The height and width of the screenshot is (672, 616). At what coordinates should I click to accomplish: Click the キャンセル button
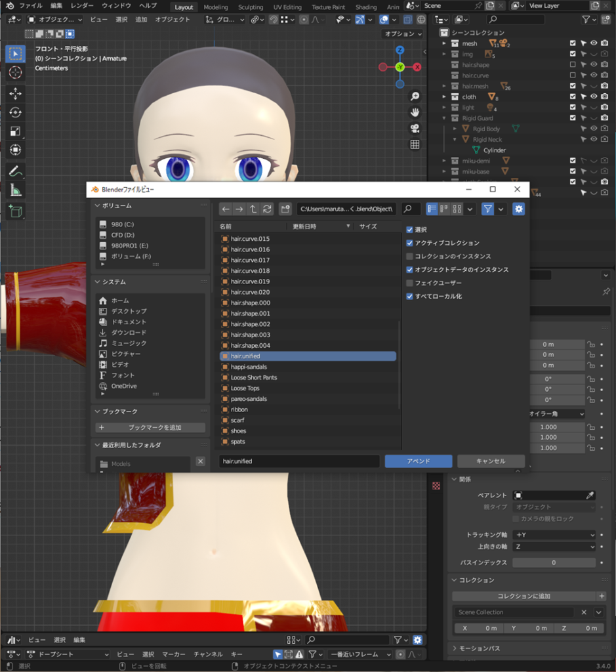point(491,461)
